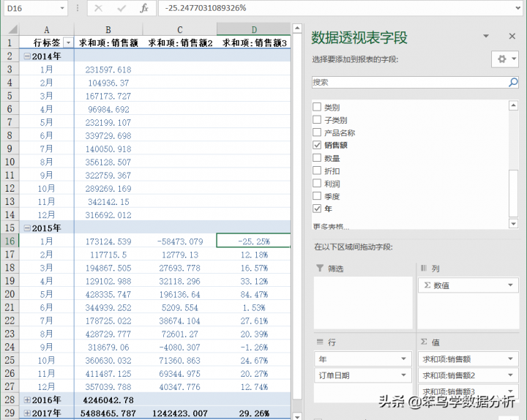
Task: Click the field list scrollbar thumb
Action: [513, 193]
